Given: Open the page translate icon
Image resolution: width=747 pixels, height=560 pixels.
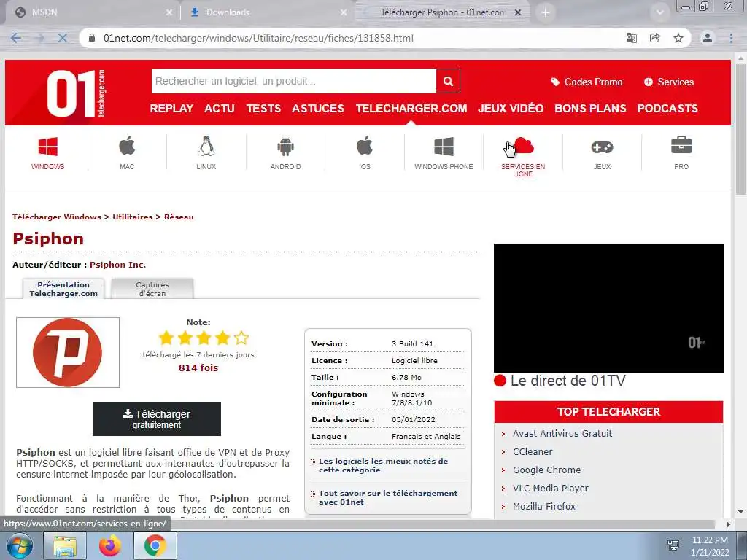Looking at the screenshot, I should (631, 38).
